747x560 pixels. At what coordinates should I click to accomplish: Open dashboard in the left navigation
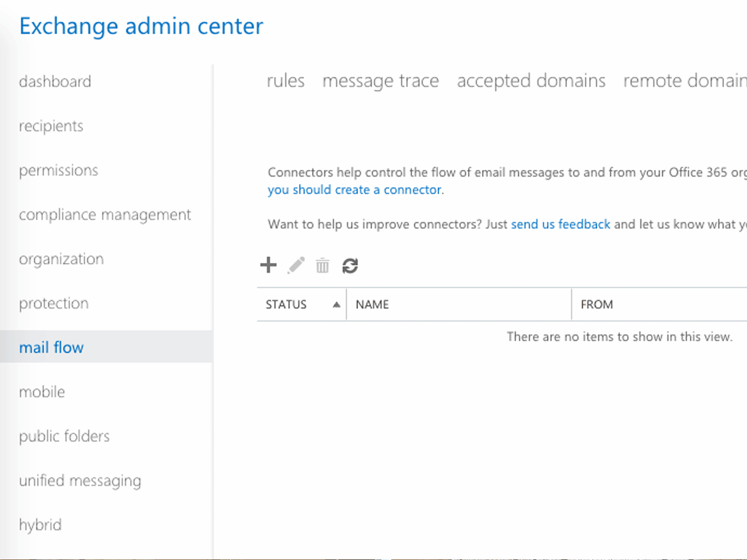click(x=55, y=81)
